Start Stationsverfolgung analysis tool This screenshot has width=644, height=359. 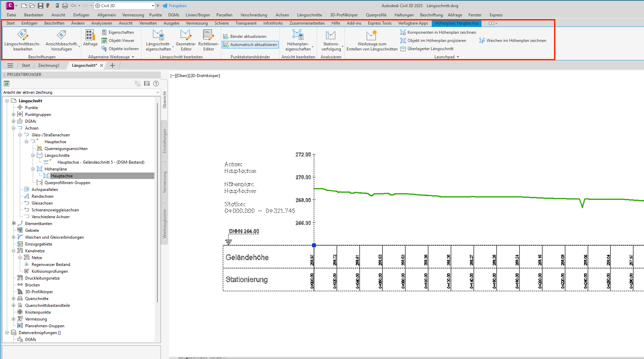331,40
